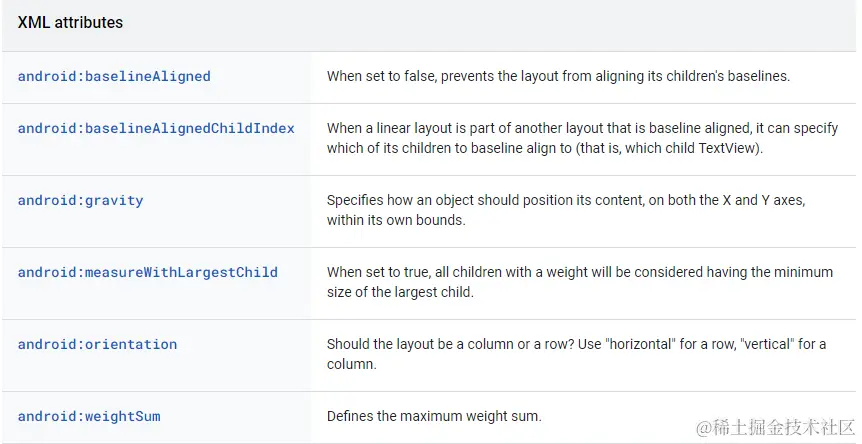862x444 pixels.
Task: Click the description starting "Specifies how an object"
Action: point(565,210)
